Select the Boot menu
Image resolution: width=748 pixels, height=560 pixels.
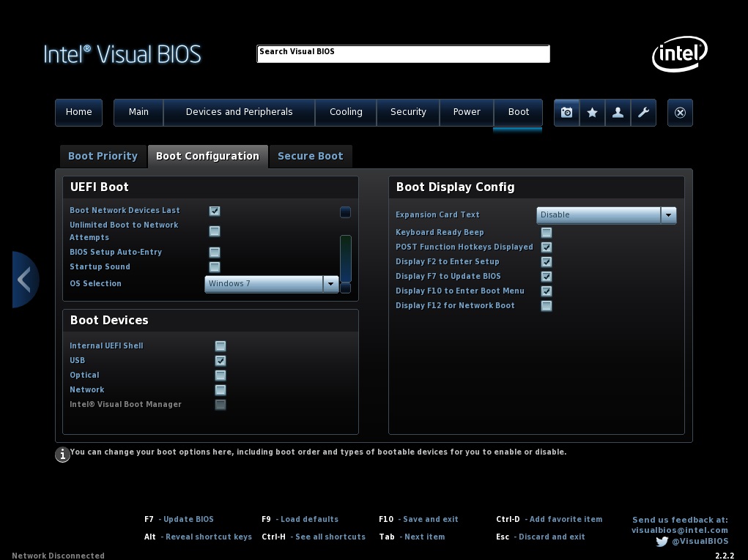coord(518,113)
